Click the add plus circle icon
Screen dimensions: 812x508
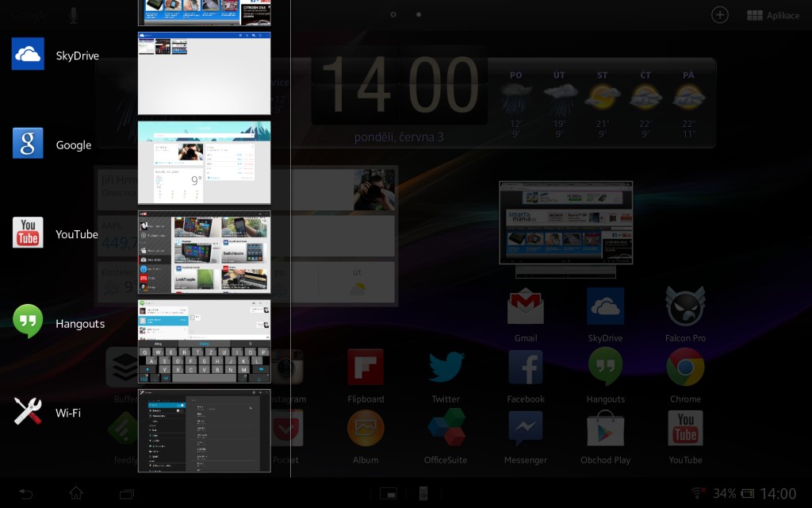click(x=720, y=14)
